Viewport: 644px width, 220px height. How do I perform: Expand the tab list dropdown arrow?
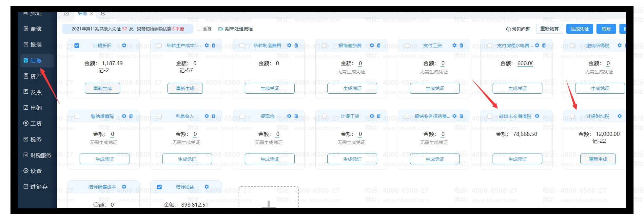tap(103, 14)
